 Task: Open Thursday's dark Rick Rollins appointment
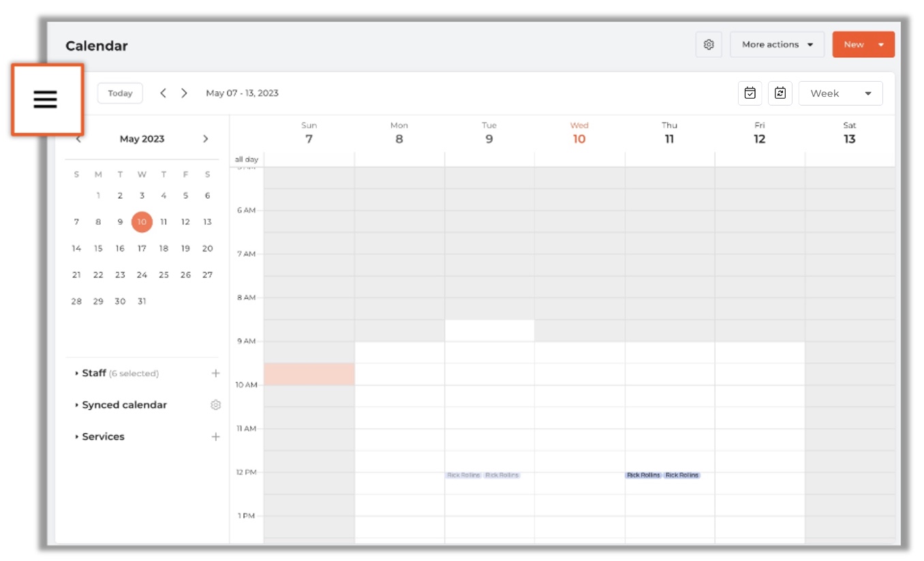coord(644,475)
